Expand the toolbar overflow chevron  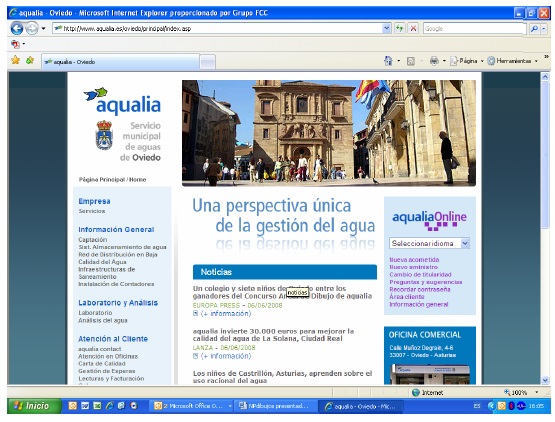pyautogui.click(x=547, y=57)
